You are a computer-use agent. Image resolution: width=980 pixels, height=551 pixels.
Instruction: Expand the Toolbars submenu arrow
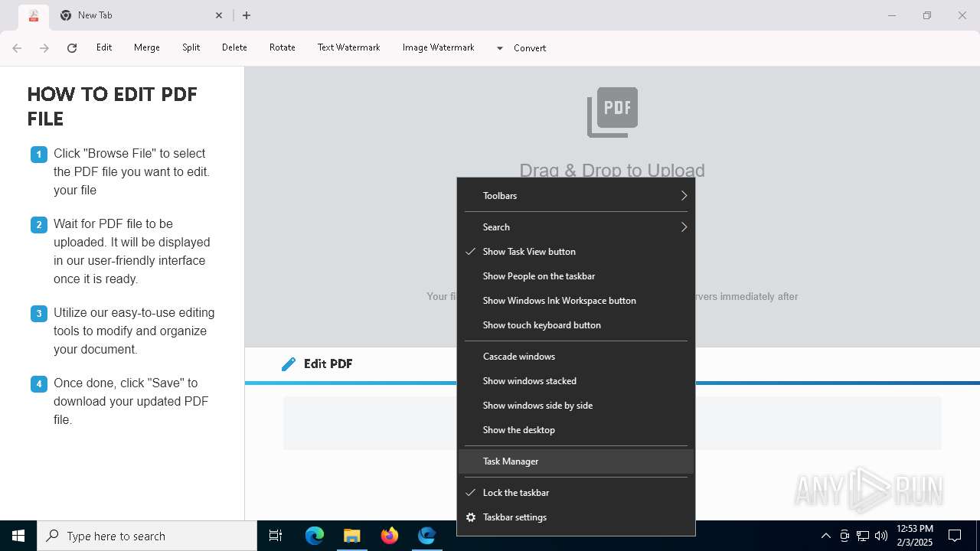(684, 196)
